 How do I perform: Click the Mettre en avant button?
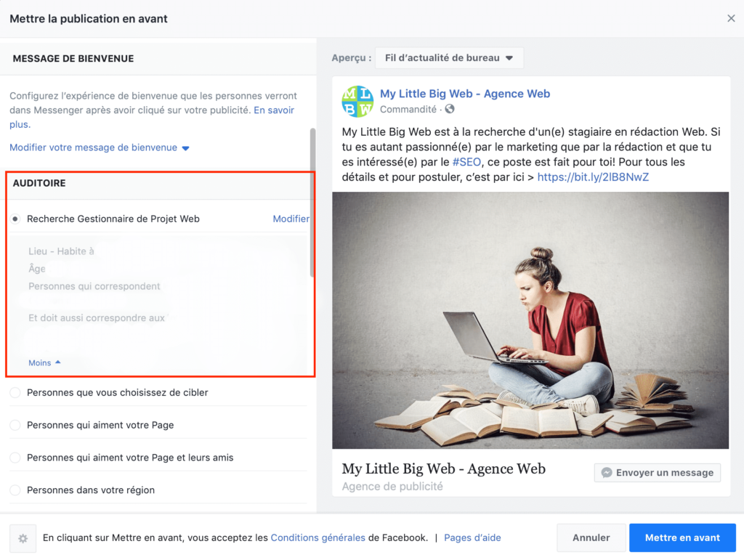click(682, 537)
